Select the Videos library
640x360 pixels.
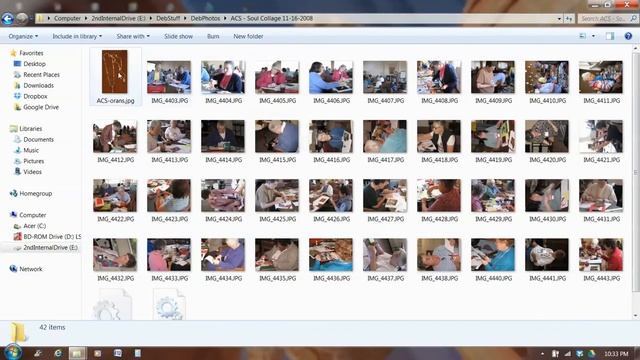pos(32,172)
